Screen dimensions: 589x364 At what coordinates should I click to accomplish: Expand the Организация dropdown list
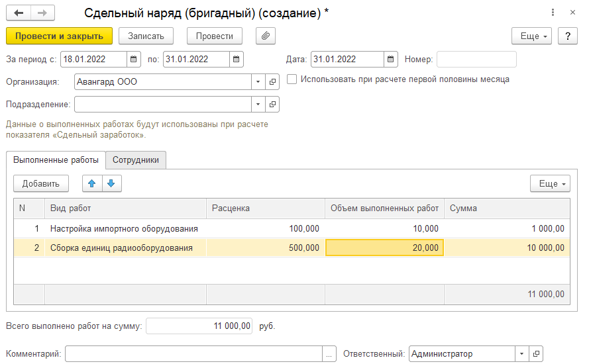[258, 82]
